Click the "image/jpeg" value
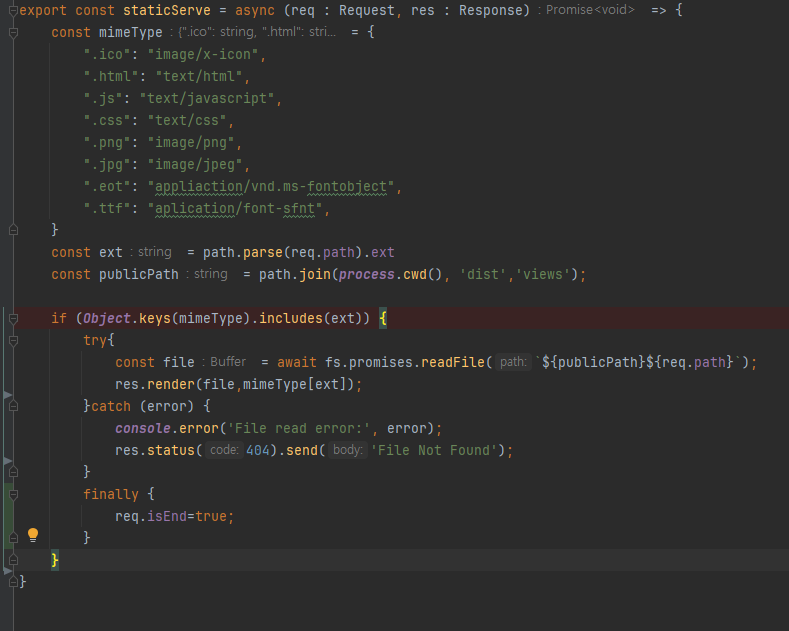 195,165
